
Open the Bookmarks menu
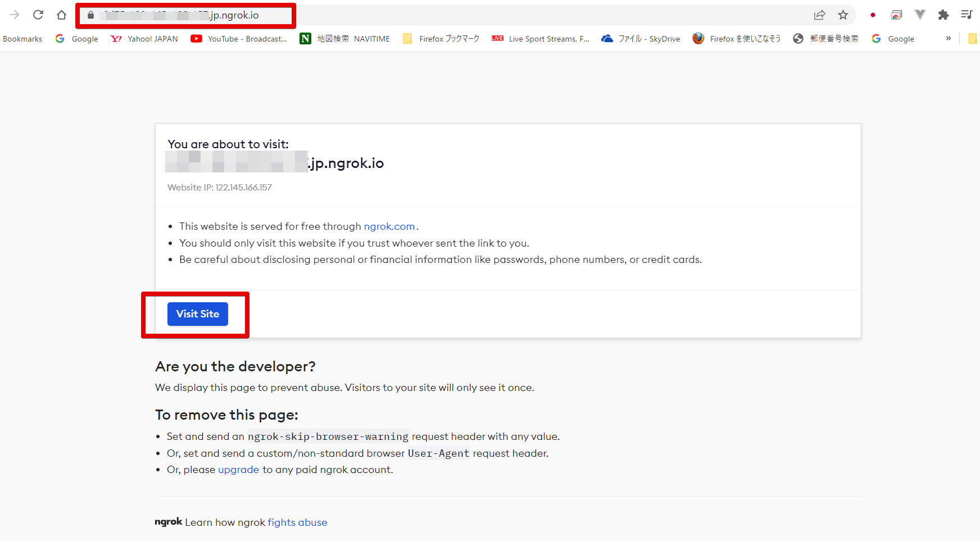(22, 38)
